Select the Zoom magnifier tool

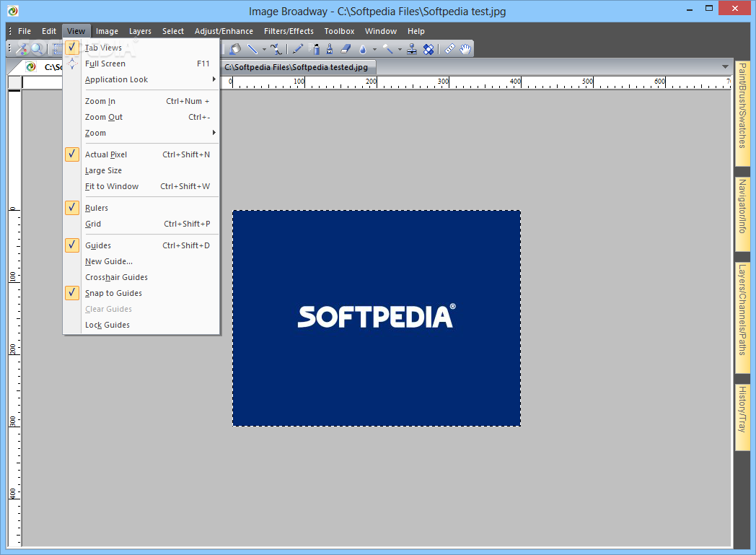pyautogui.click(x=37, y=48)
